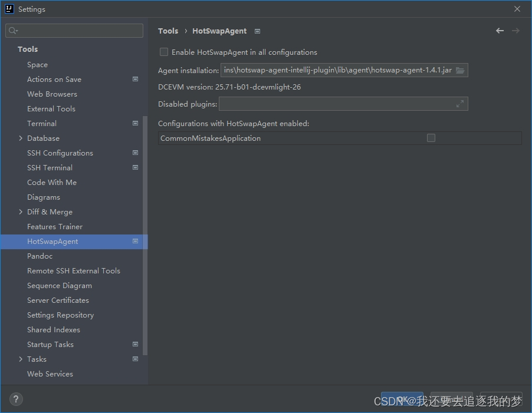
Task: Click the search magnifier icon
Action: 13,31
